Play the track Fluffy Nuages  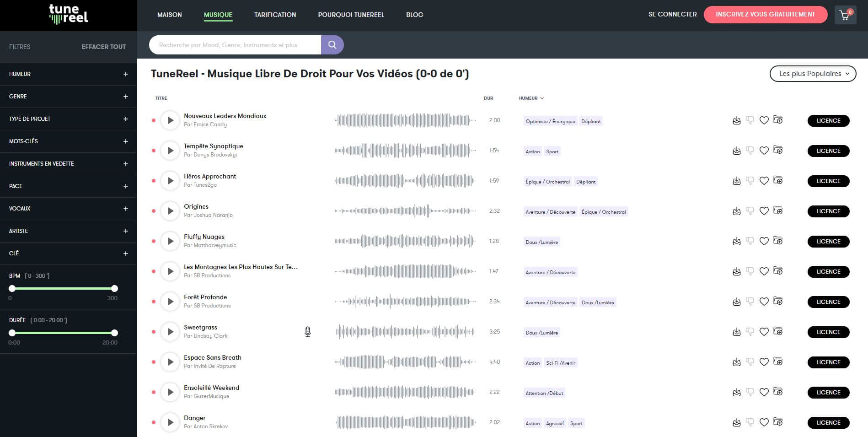coord(170,241)
